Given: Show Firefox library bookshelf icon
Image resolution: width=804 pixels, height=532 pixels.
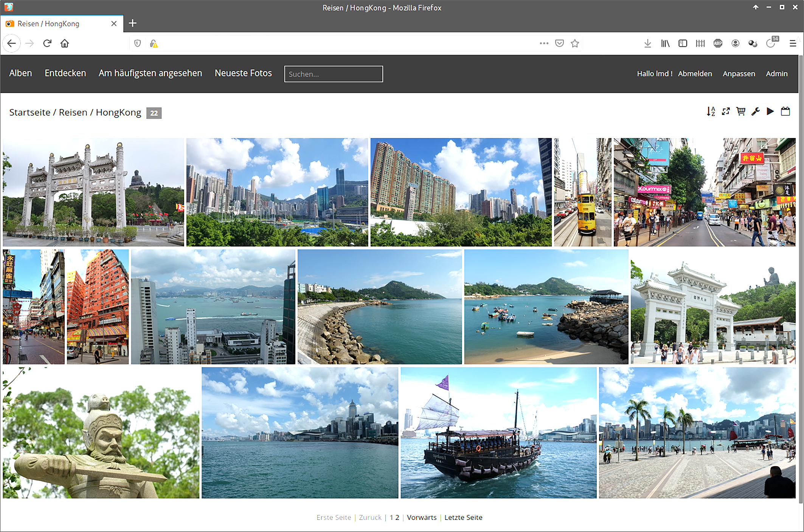Looking at the screenshot, I should pos(665,43).
